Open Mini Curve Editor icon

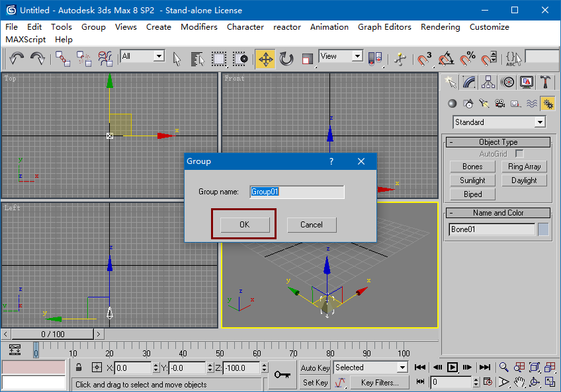(15, 350)
